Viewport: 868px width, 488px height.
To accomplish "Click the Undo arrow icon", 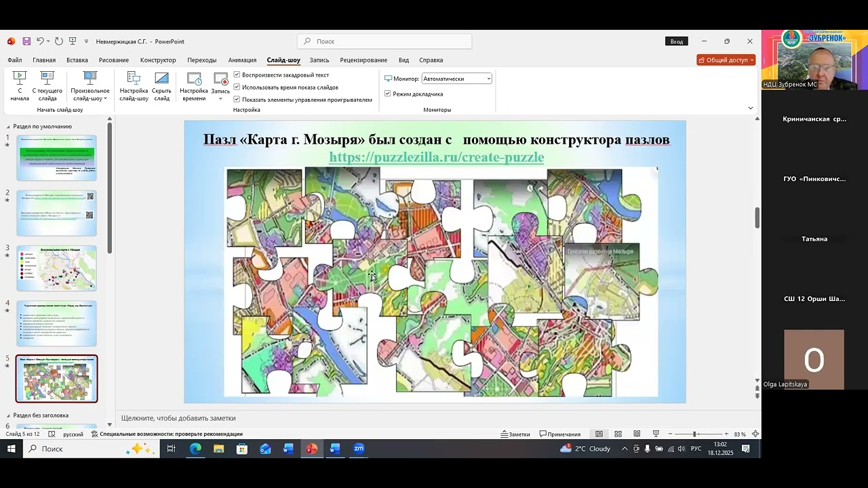I will [40, 41].
